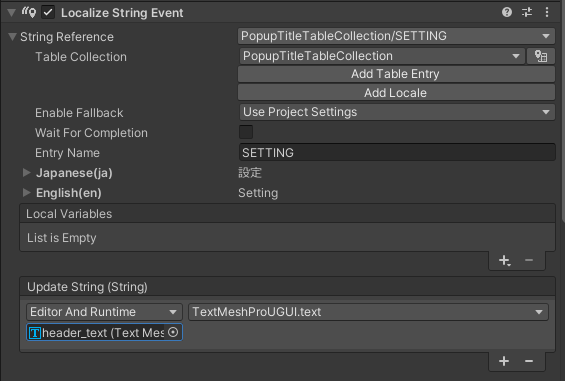Screen dimensions: 565x381
Task: Enable the Wait For Completion checkbox
Action: pyautogui.click(x=246, y=132)
